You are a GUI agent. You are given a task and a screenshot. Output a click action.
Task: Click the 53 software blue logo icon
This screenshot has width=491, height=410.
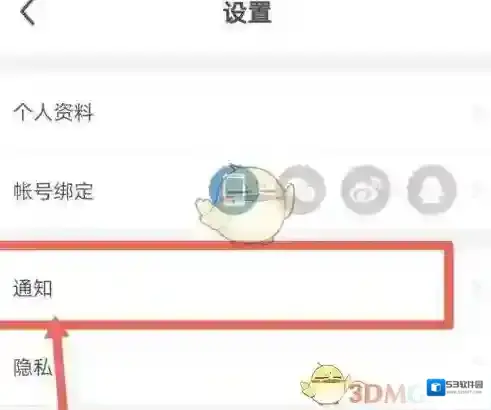click(436, 387)
